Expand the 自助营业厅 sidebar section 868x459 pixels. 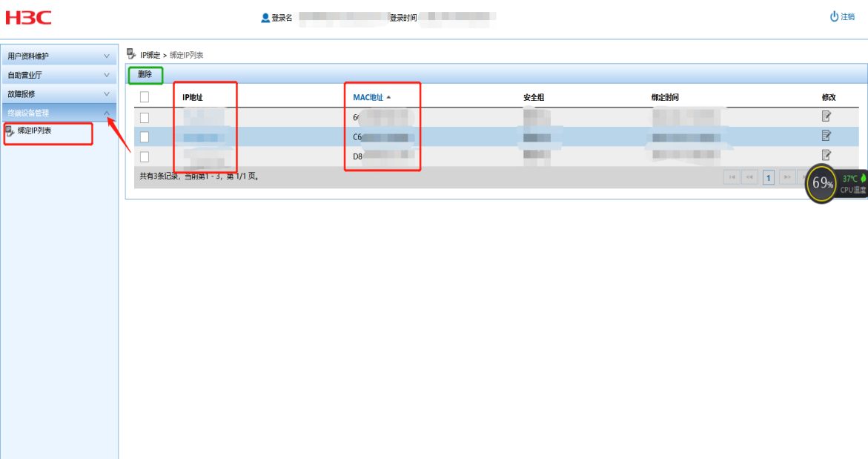coord(59,75)
